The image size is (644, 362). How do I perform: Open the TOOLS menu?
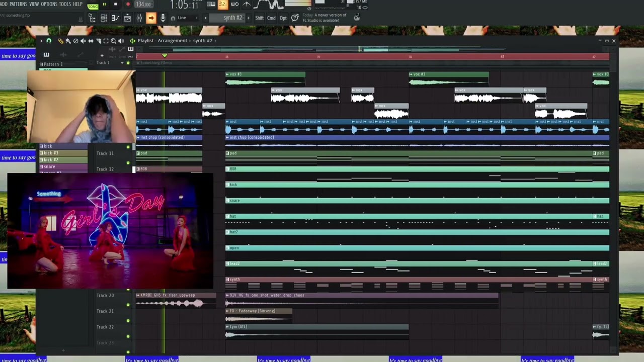coord(65,4)
